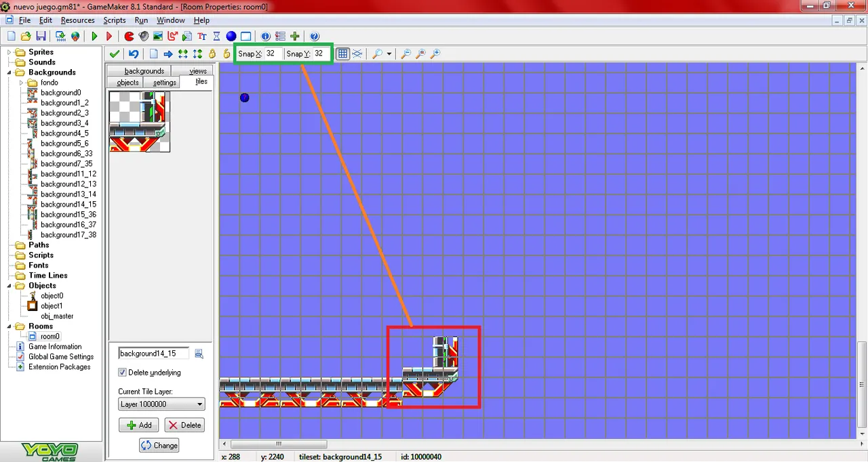This screenshot has height=462, width=868.
Task: Open zoom magnifier dropdown arrow
Action: pyautogui.click(x=389, y=54)
